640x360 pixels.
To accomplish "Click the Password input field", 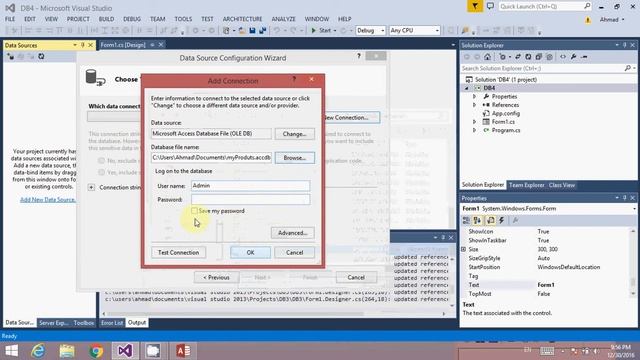I will pos(250,199).
